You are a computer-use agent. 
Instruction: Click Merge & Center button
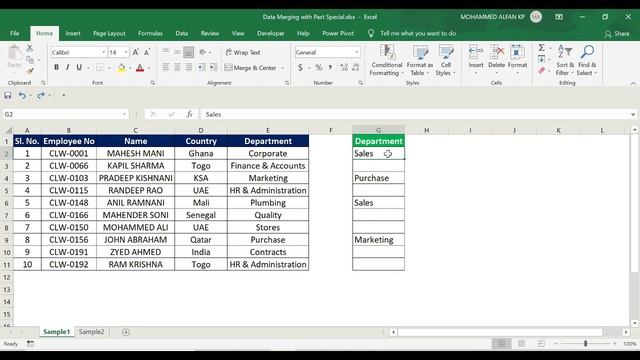251,68
